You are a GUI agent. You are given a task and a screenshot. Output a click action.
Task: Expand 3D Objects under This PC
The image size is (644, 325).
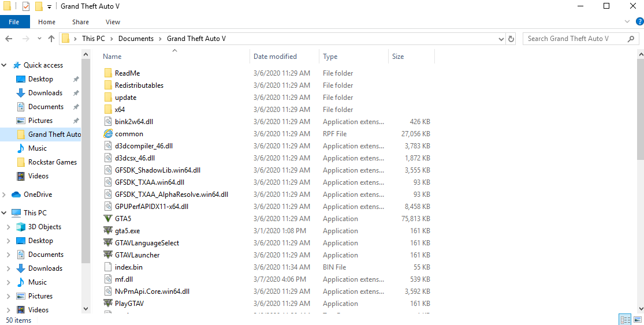[9, 227]
